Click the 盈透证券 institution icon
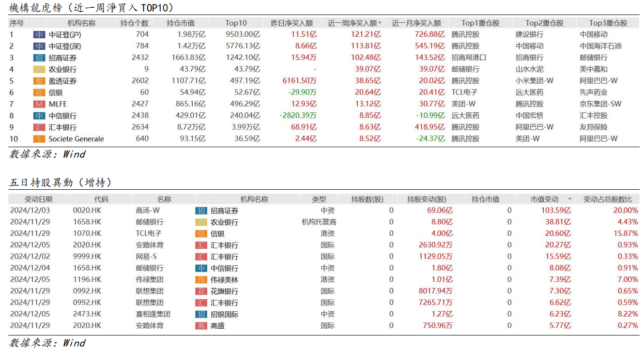 pos(39,81)
